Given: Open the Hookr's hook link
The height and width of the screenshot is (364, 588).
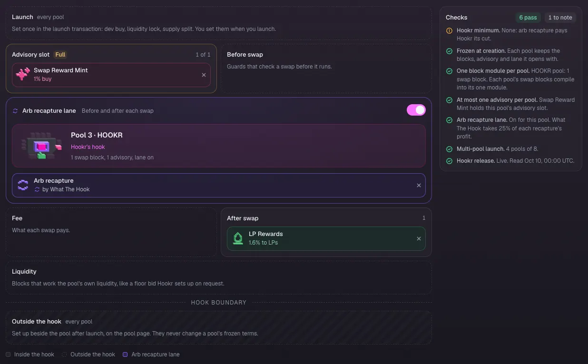Looking at the screenshot, I should (x=88, y=147).
